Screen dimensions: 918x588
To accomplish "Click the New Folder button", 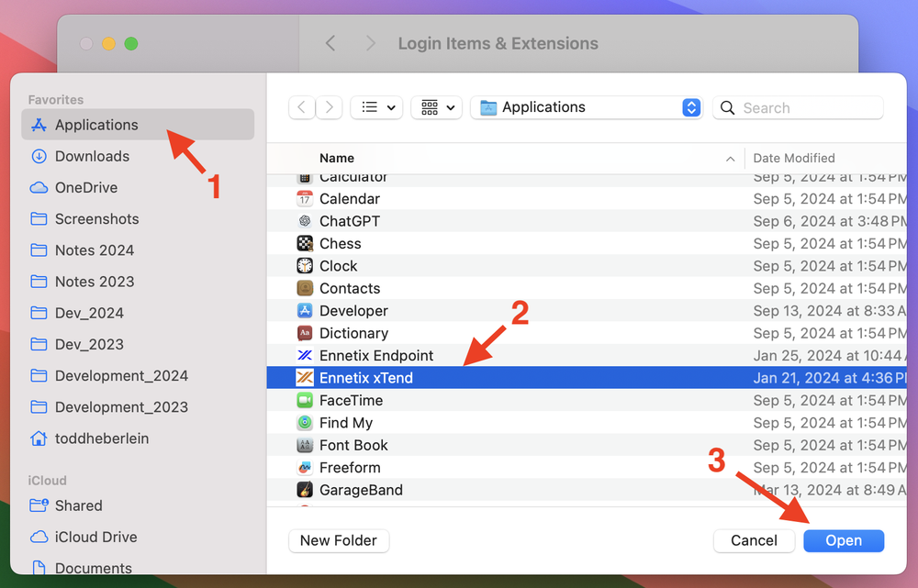I will coord(339,540).
